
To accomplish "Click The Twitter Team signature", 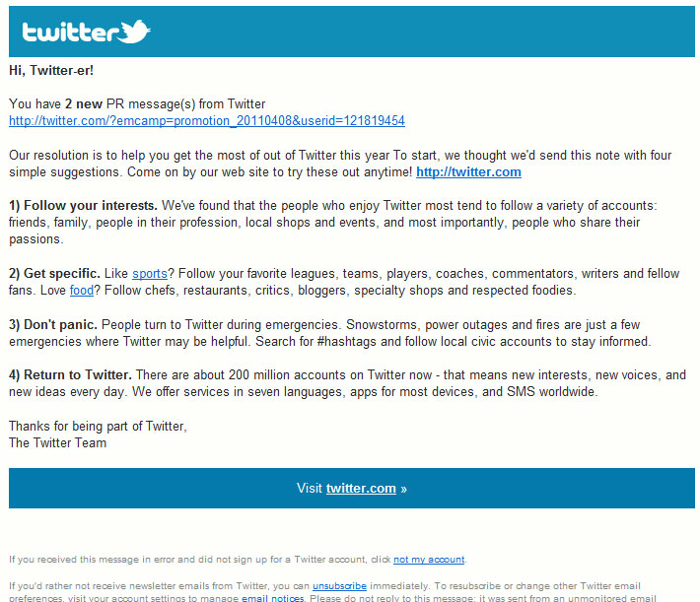I will 57,442.
